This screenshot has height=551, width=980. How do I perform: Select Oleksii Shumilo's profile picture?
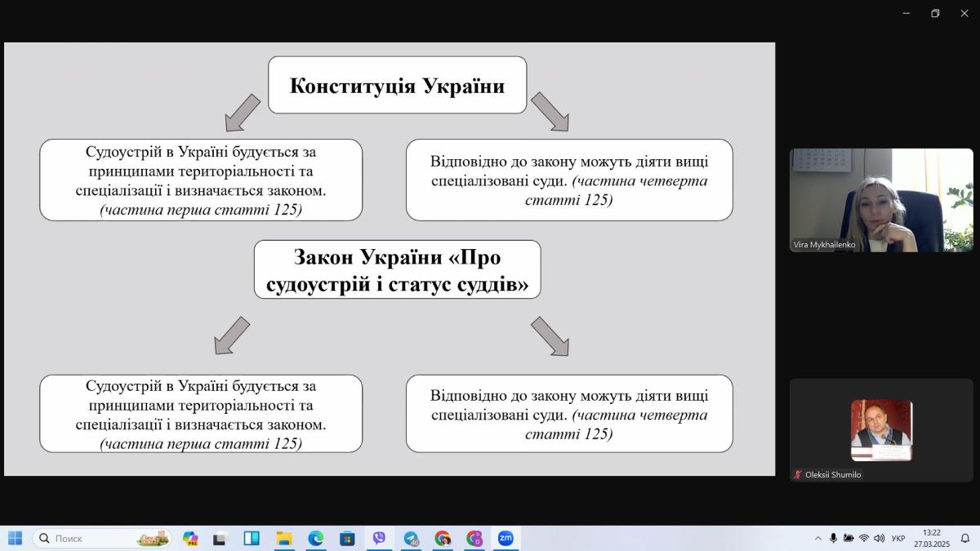pyautogui.click(x=881, y=430)
